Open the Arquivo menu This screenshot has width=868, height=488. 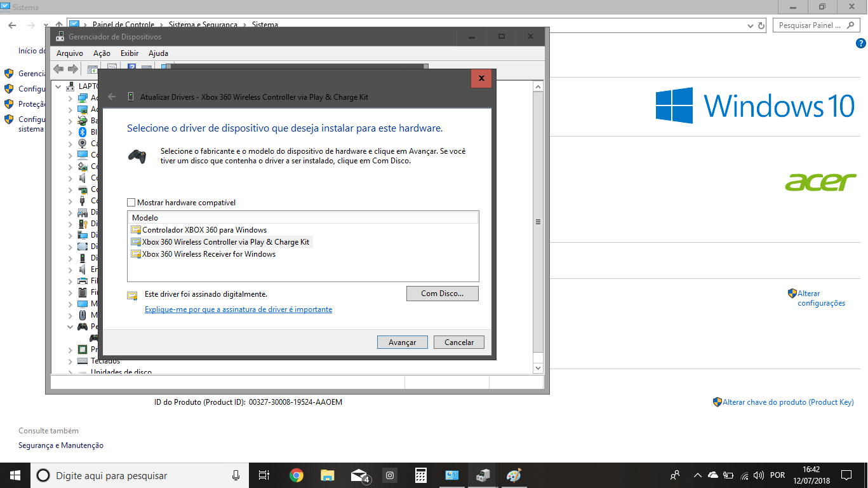(x=70, y=53)
